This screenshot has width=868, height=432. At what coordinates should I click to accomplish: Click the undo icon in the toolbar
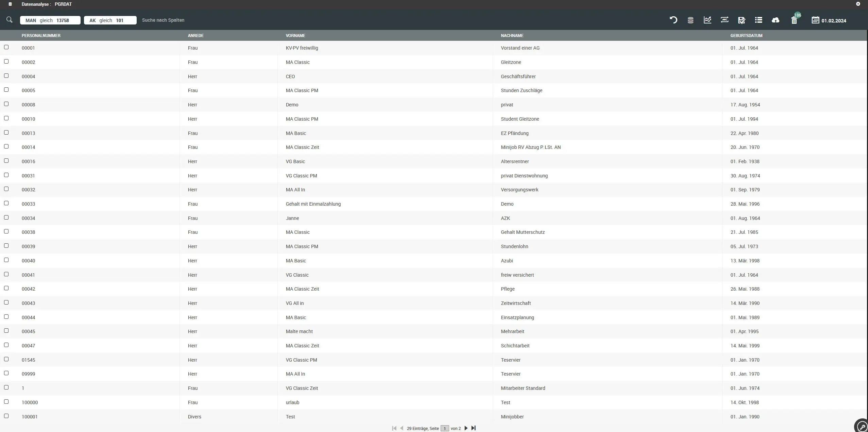pos(673,20)
